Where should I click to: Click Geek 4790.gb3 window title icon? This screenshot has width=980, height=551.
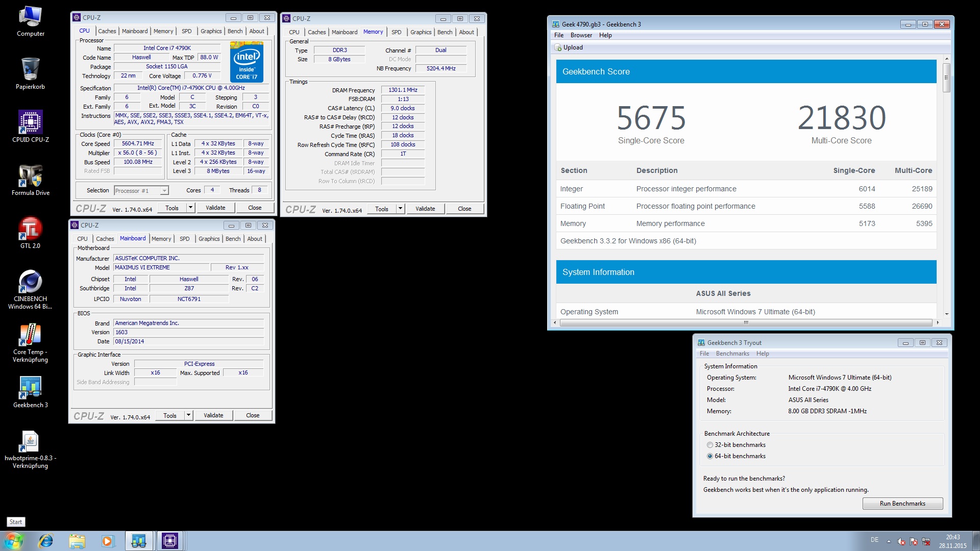(556, 24)
